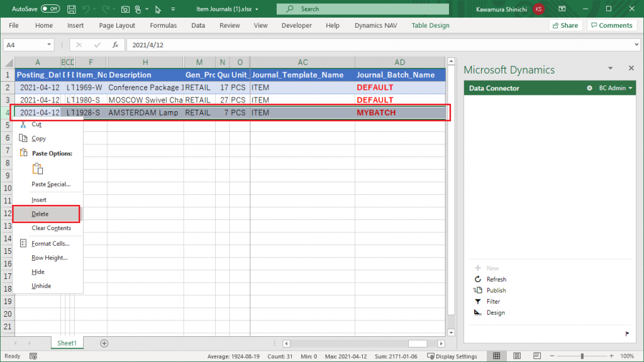Expand the formula bar with the chevron
The image size is (644, 362).
pyautogui.click(x=636, y=45)
